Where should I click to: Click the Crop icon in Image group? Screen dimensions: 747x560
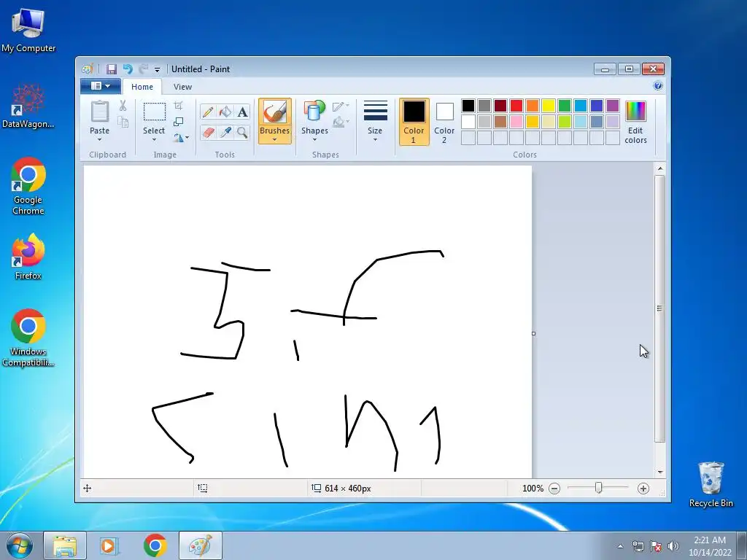pos(178,106)
